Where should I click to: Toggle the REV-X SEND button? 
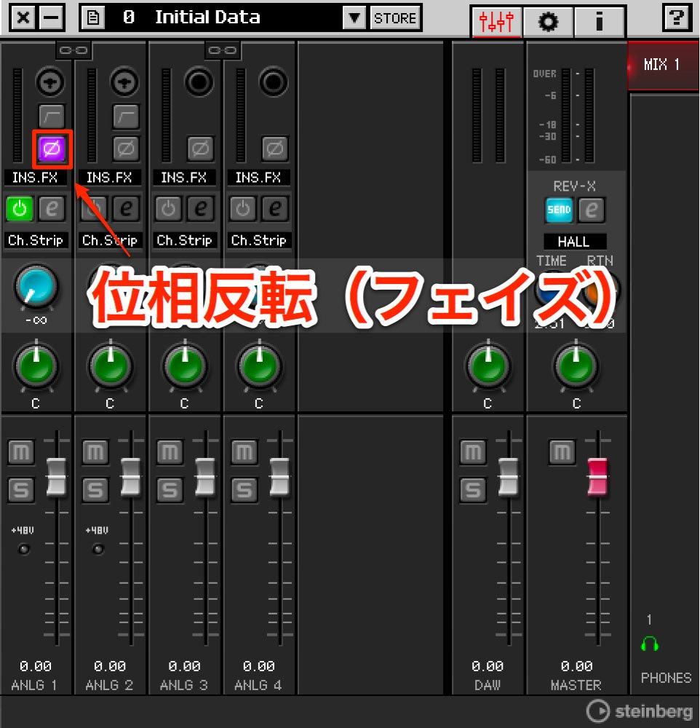[559, 210]
